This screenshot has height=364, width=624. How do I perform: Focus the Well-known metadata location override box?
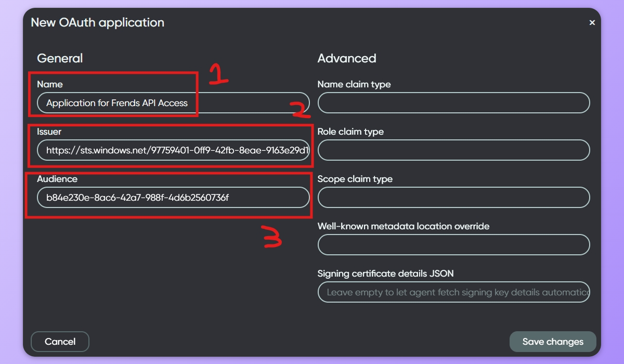point(453,245)
